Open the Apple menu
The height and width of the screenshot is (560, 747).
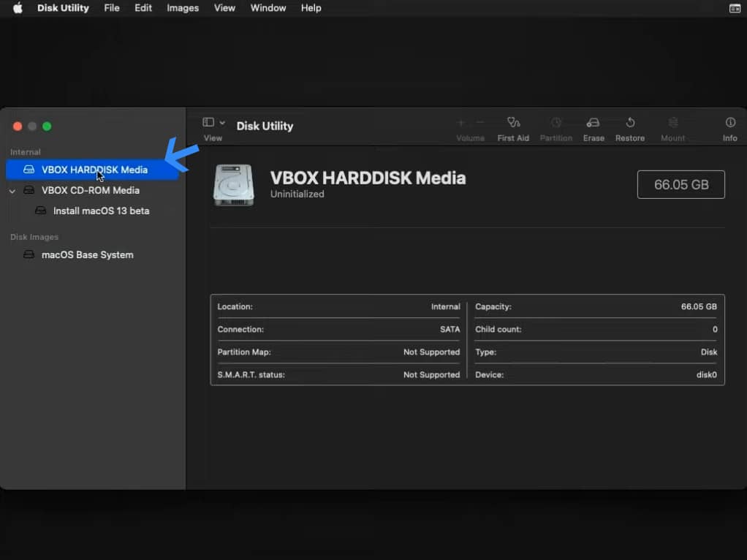tap(16, 8)
